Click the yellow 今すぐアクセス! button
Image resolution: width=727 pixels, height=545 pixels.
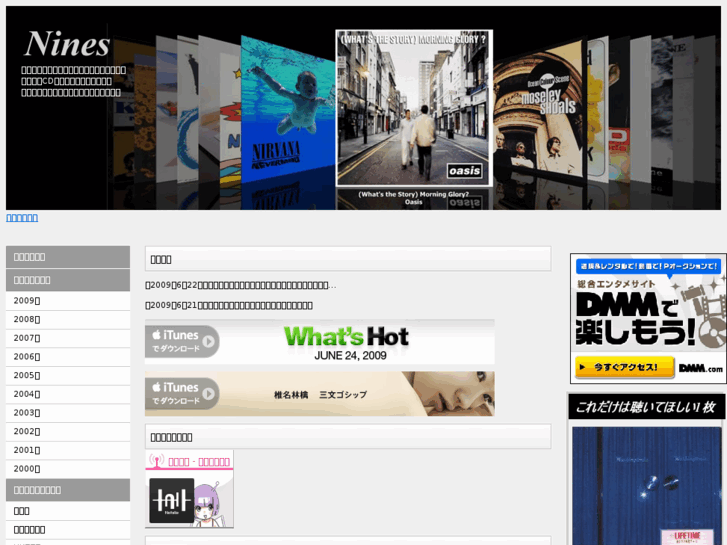click(625, 367)
